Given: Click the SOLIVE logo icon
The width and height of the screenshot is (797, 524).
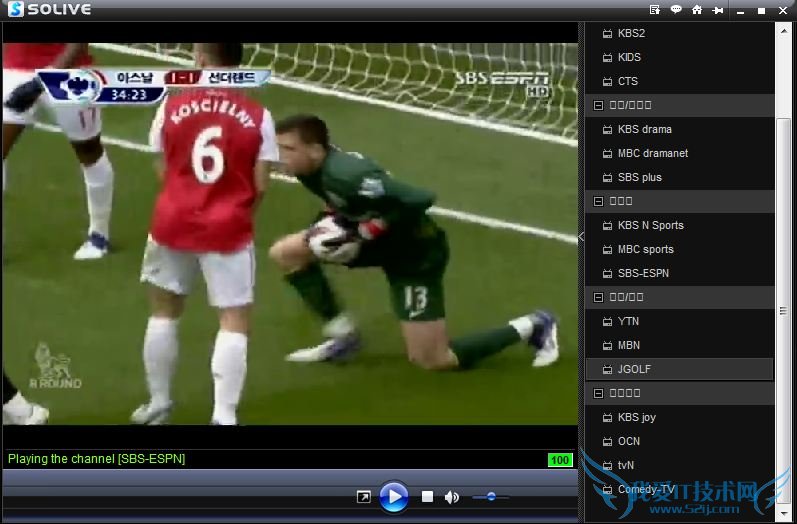Looking at the screenshot, I should point(16,9).
